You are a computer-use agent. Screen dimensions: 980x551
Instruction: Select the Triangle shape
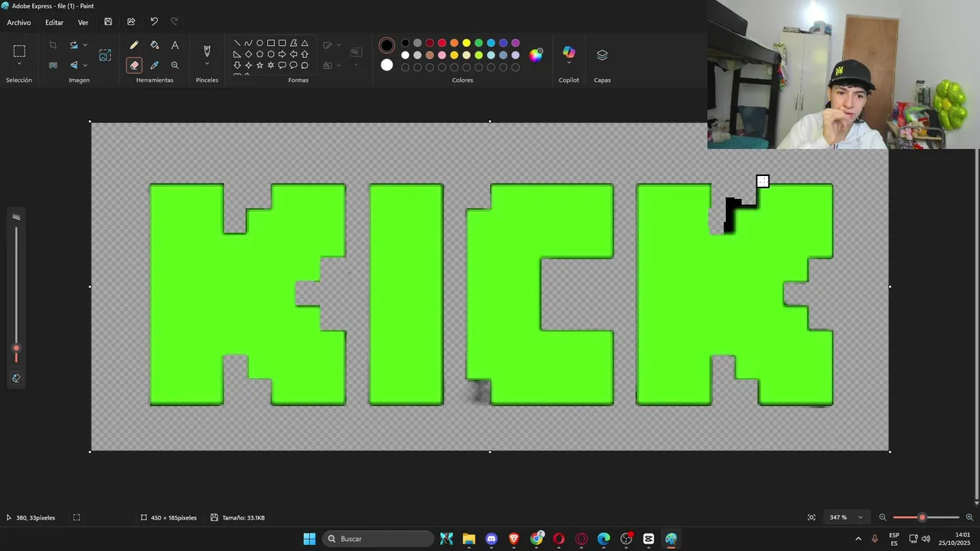305,43
